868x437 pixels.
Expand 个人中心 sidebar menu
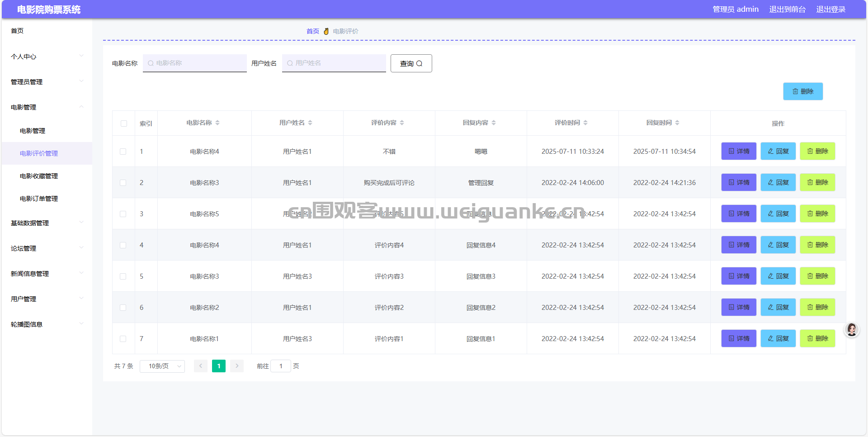(47, 57)
